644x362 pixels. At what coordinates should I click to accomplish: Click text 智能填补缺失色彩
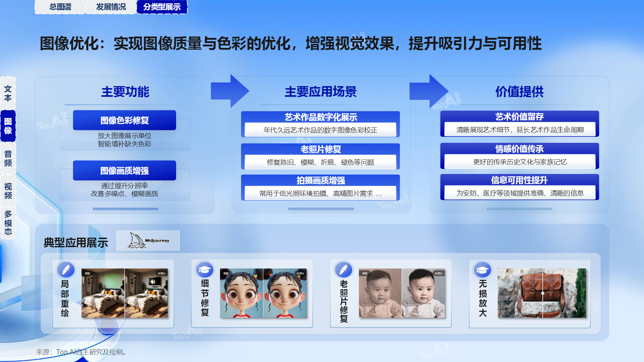coord(124,144)
